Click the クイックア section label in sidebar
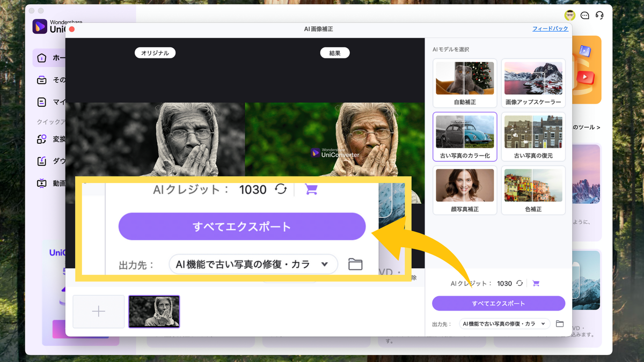Screen dimensions: 644x362 pos(51,122)
